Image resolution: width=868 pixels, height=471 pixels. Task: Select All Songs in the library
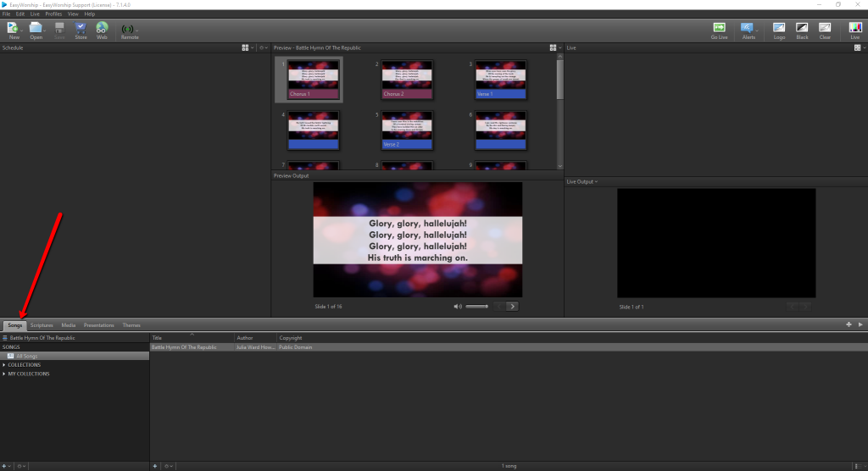coord(75,356)
